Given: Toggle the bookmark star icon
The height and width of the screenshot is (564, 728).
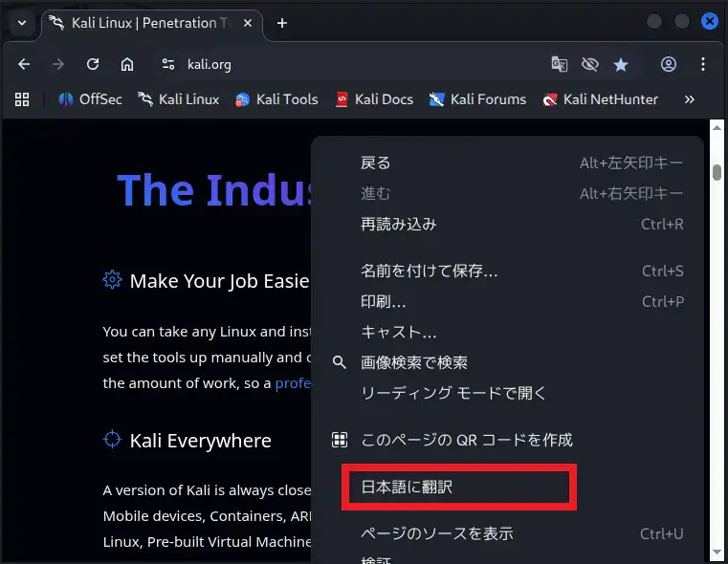Looking at the screenshot, I should [621, 64].
